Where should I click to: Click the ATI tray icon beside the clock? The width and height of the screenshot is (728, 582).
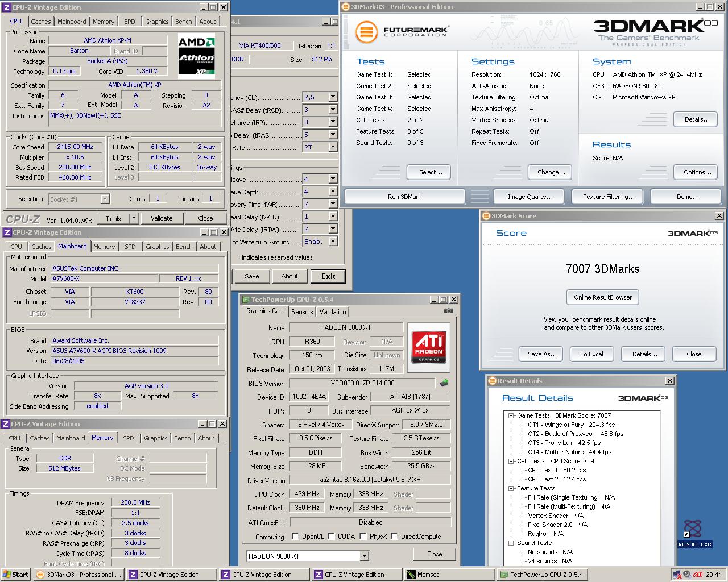click(x=698, y=575)
